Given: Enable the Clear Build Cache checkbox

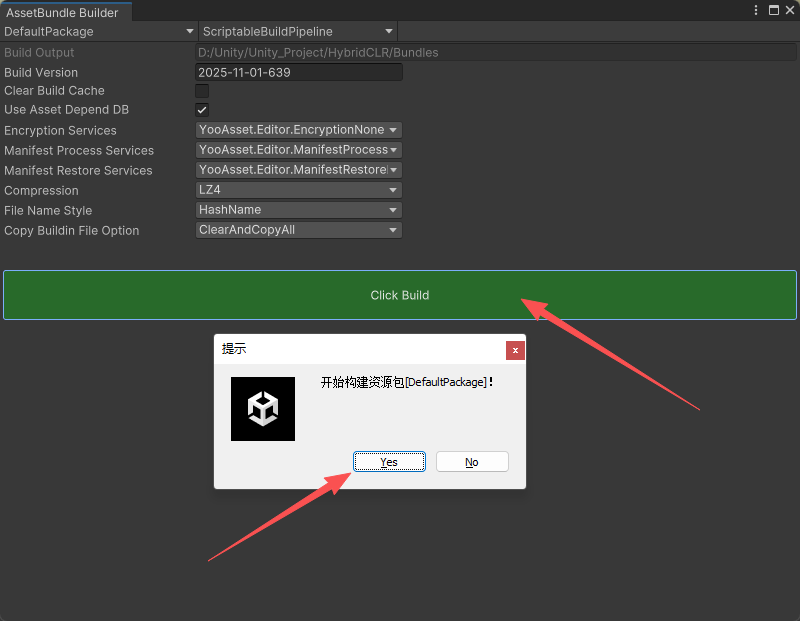Looking at the screenshot, I should tap(202, 91).
